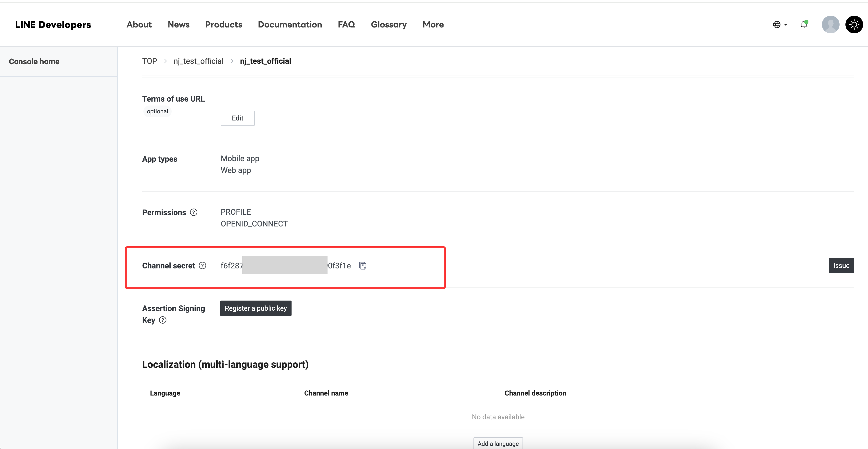The width and height of the screenshot is (868, 449).
Task: Click Register a public key
Action: (256, 308)
